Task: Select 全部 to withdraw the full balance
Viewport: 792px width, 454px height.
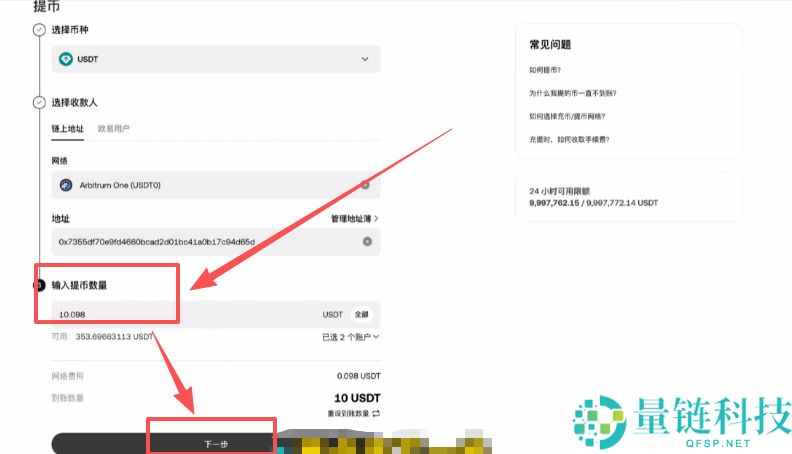Action: pos(361,314)
